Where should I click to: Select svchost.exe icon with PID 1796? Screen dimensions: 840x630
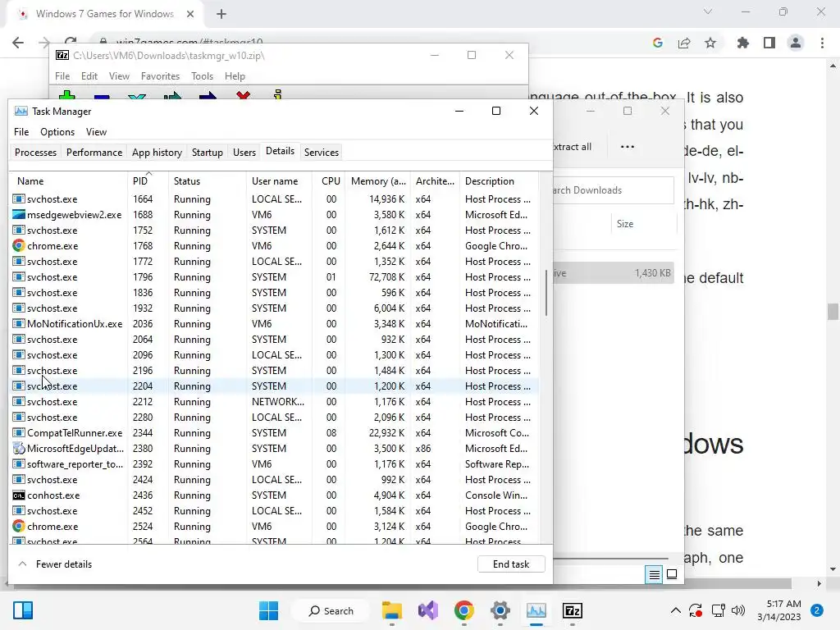tap(19, 277)
